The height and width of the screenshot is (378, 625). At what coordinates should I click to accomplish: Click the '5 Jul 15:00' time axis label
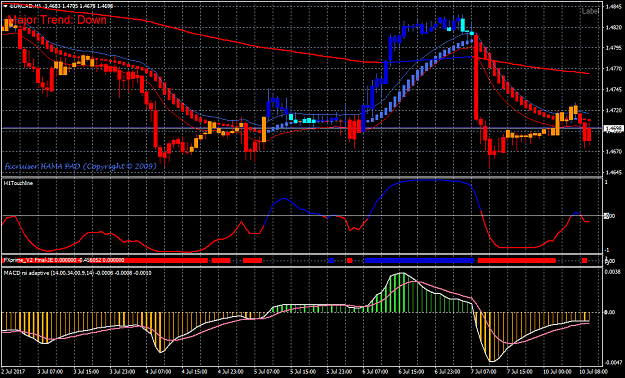(302, 371)
